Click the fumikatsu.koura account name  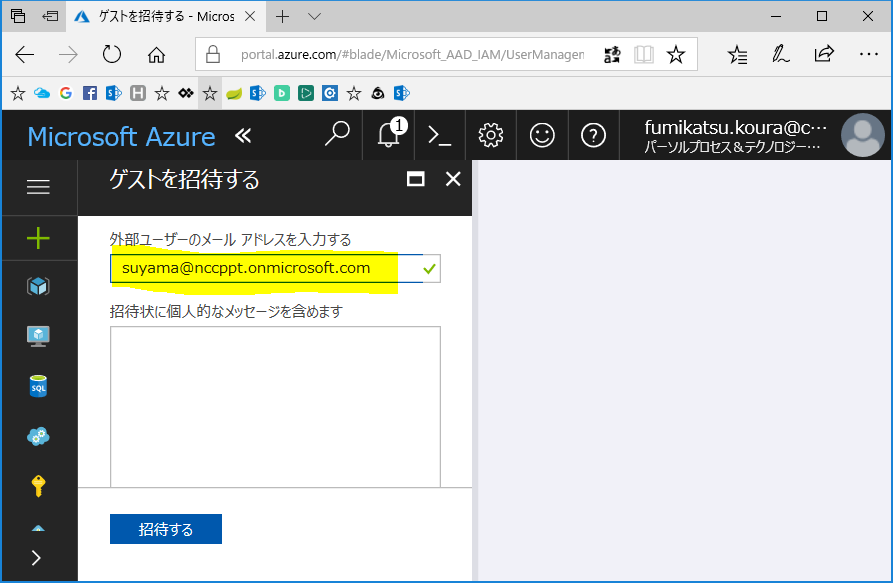click(735, 128)
